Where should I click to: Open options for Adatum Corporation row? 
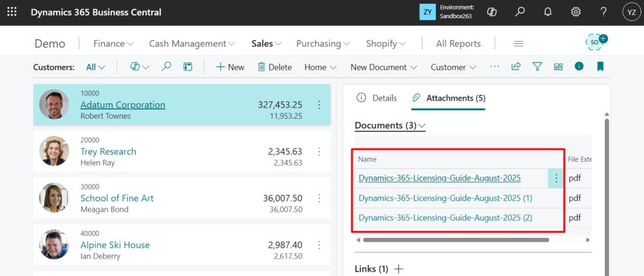(x=319, y=105)
